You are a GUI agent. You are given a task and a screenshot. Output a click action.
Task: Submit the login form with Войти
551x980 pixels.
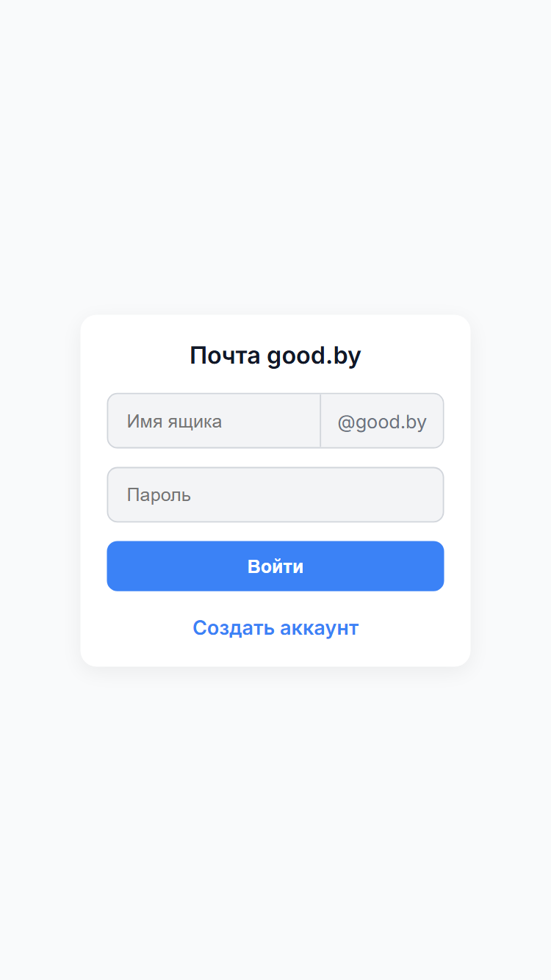coord(275,566)
